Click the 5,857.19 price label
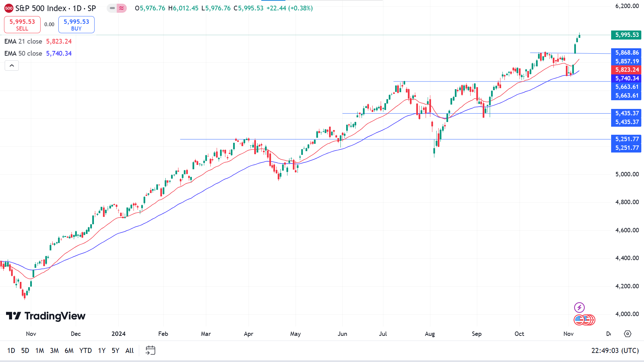Screen dimensions: 644x362 click(x=626, y=61)
